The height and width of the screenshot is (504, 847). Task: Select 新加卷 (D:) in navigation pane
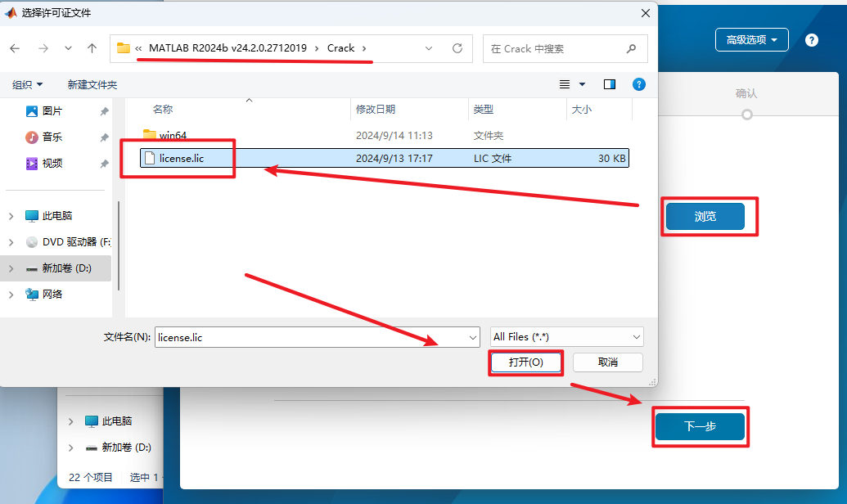66,268
